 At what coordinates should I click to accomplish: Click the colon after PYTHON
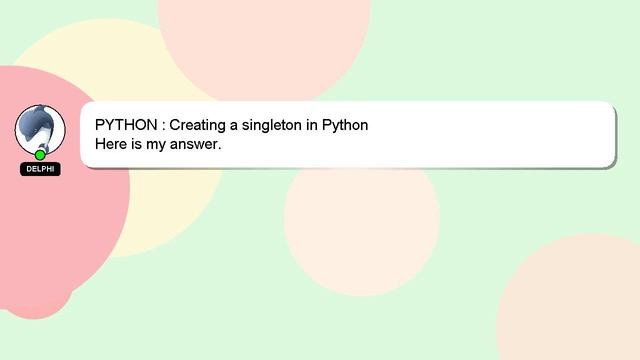coord(163,126)
